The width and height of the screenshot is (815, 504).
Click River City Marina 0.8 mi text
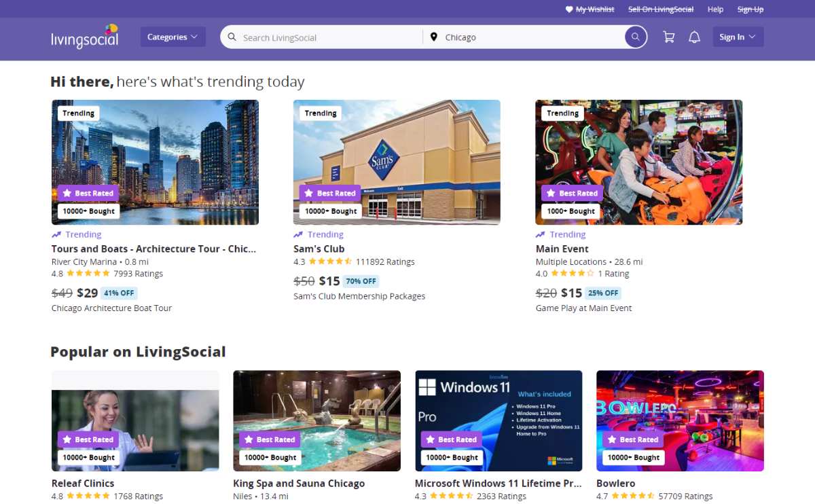(100, 262)
